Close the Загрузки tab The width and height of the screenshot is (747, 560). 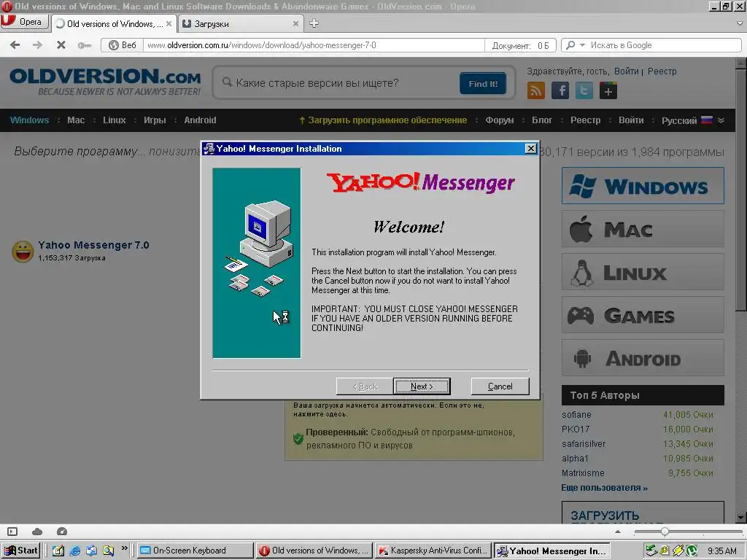[295, 24]
